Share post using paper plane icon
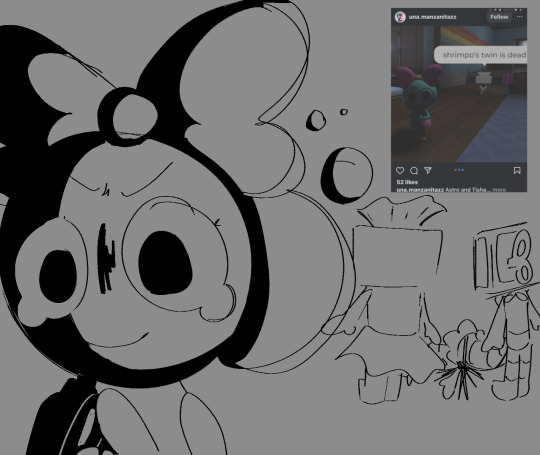Image resolution: width=540 pixels, height=455 pixels. pyautogui.click(x=428, y=170)
